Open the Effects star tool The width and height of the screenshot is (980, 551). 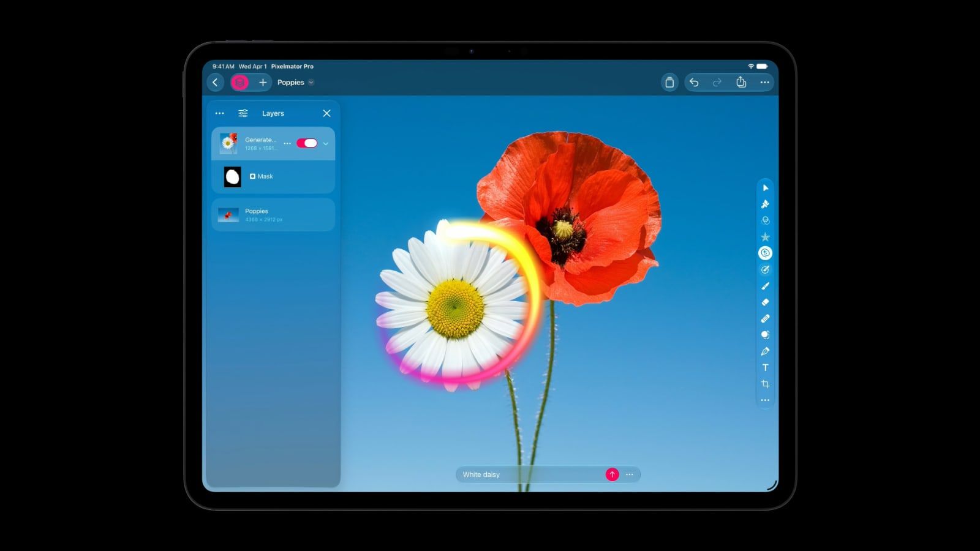tap(765, 237)
